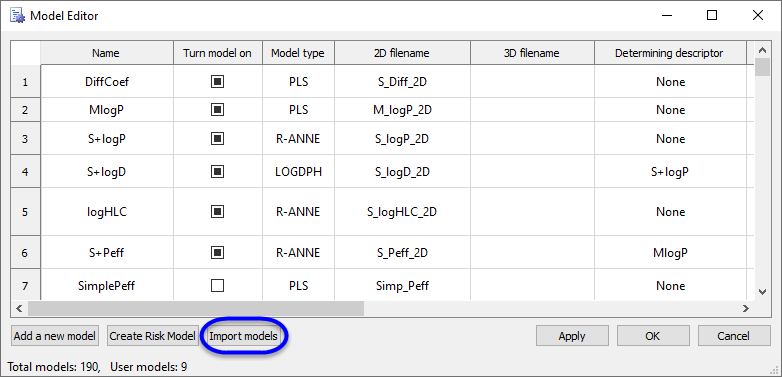Click Create Risk Model button
Viewport: 782px width, 377px height.
[x=152, y=336]
